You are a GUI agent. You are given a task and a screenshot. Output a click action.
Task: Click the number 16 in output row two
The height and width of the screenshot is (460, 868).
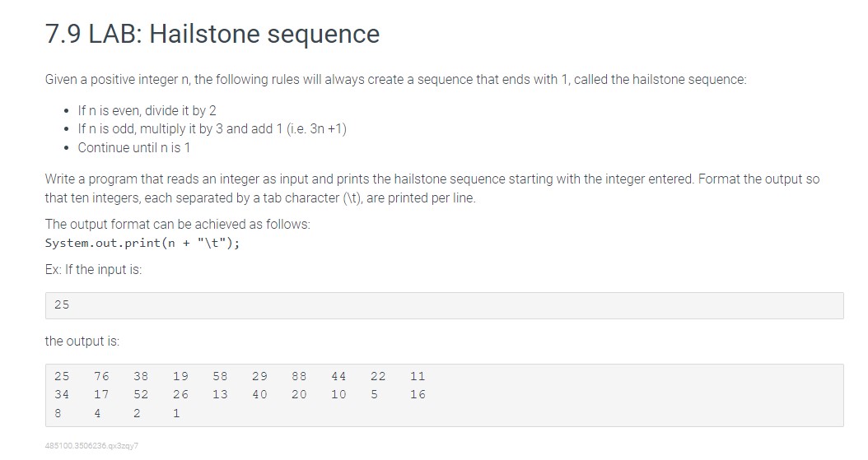pos(418,394)
